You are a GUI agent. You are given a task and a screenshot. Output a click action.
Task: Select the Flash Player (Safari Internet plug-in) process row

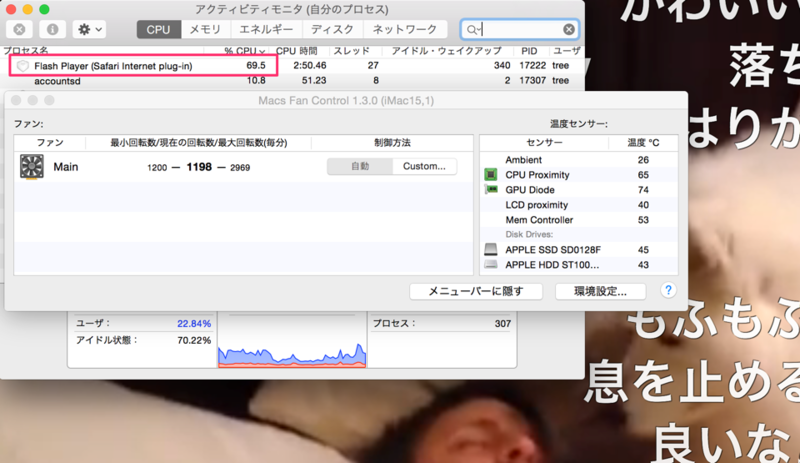(x=292, y=65)
